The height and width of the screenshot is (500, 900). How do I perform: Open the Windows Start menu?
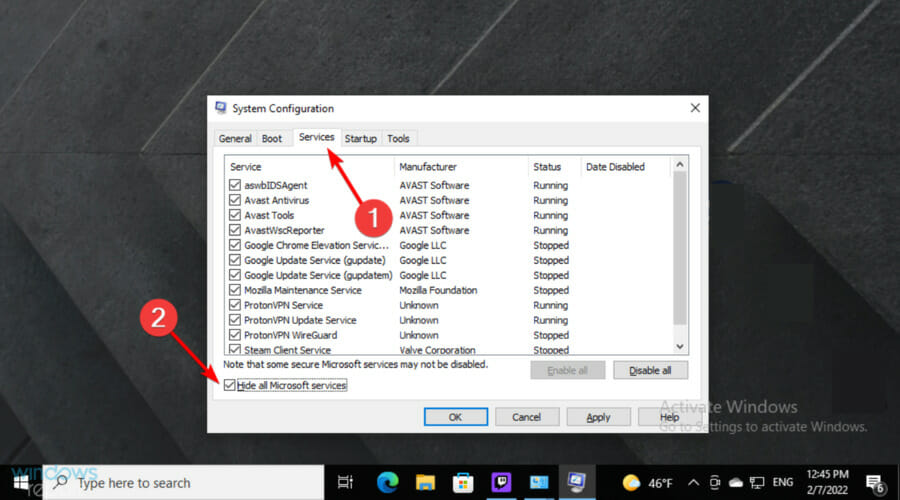coord(21,483)
